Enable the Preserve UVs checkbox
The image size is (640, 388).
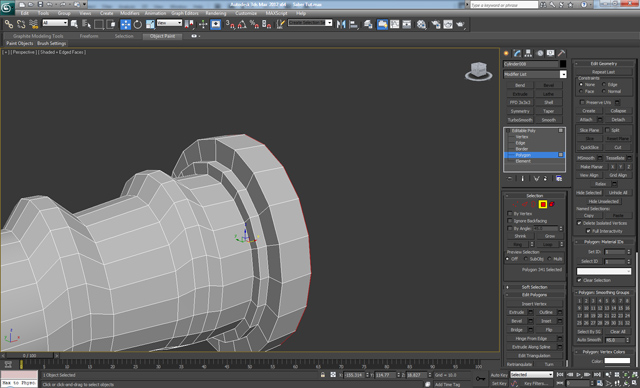582,102
